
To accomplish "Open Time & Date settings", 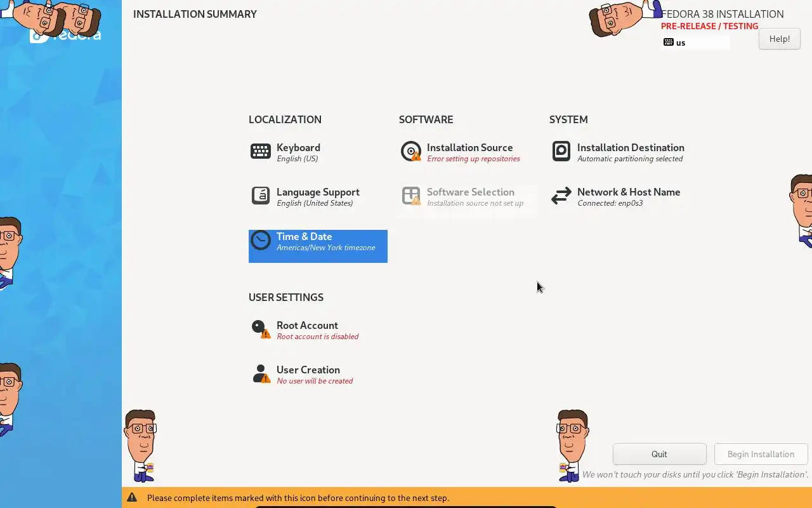I will click(318, 246).
